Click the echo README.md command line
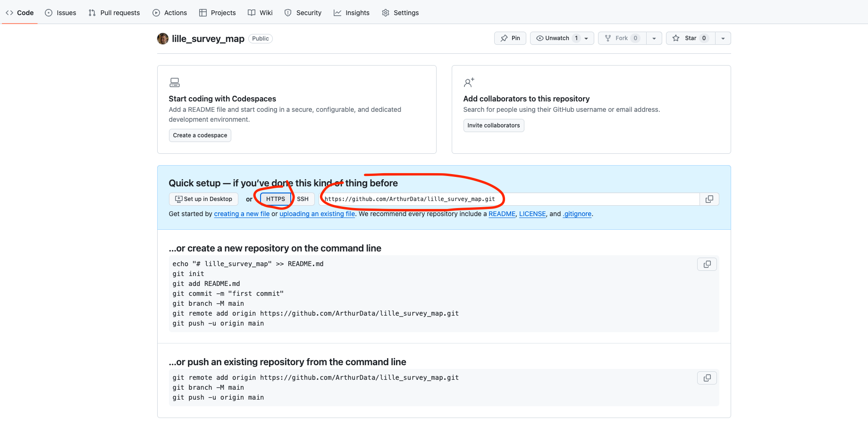Image resolution: width=868 pixels, height=427 pixels. [248, 264]
